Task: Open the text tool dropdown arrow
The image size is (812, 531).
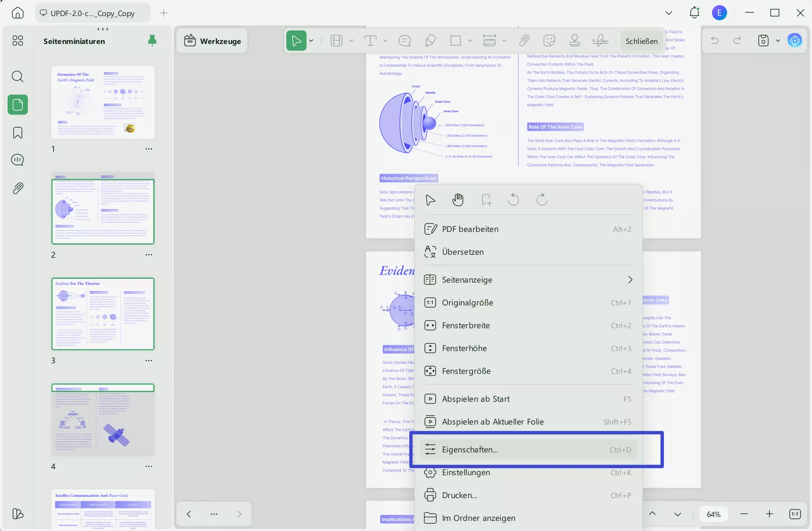Action: click(385, 41)
